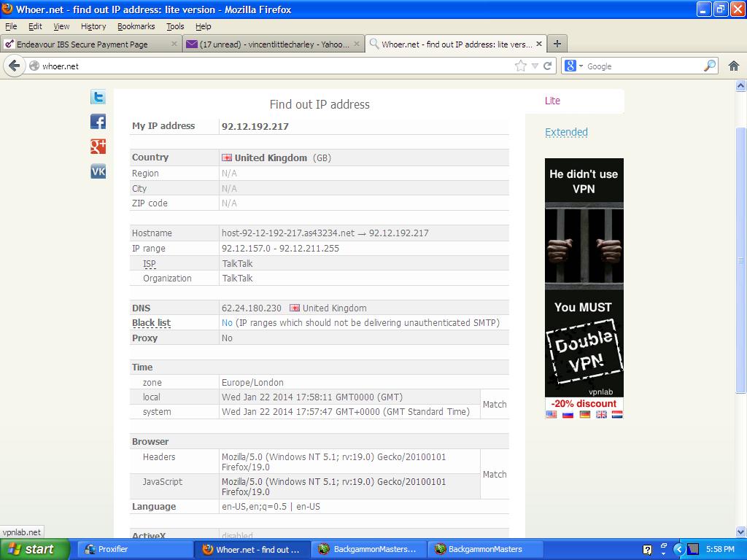Open the Windows Start menu
747x560 pixels.
(35, 549)
